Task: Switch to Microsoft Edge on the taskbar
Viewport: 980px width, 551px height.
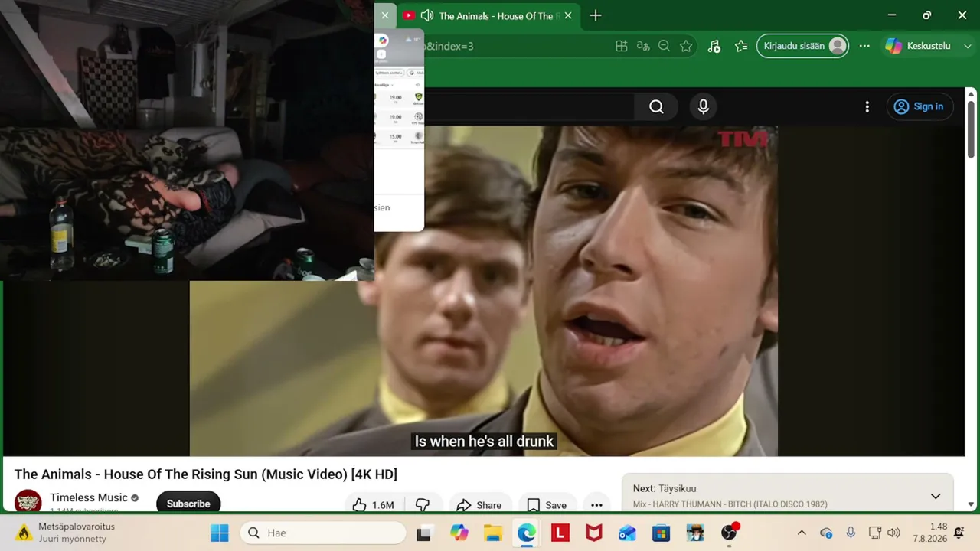Action: (x=526, y=533)
